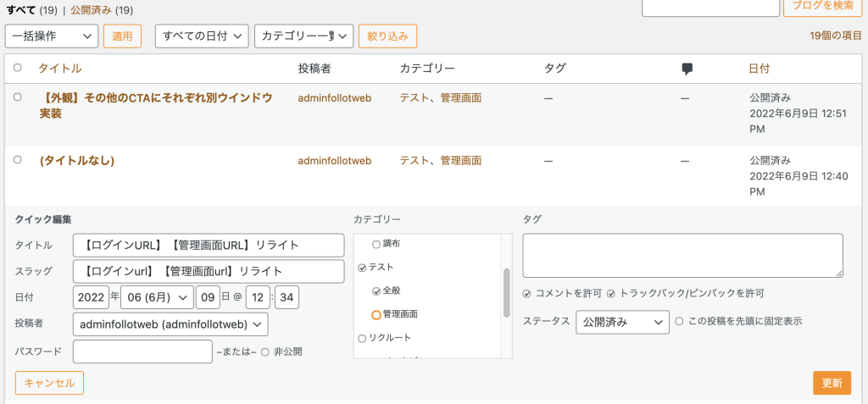Uncheck the コメントを許可 checkbox
The height and width of the screenshot is (404, 868).
click(527, 293)
